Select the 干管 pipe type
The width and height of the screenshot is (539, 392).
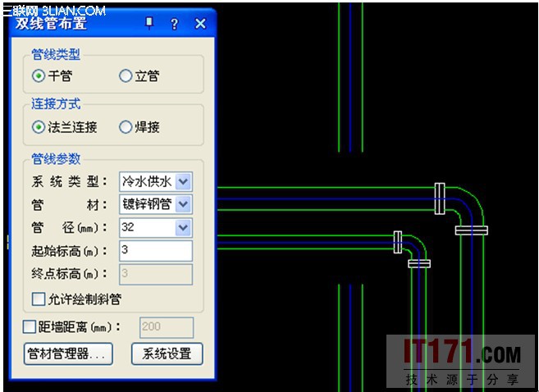click(39, 76)
